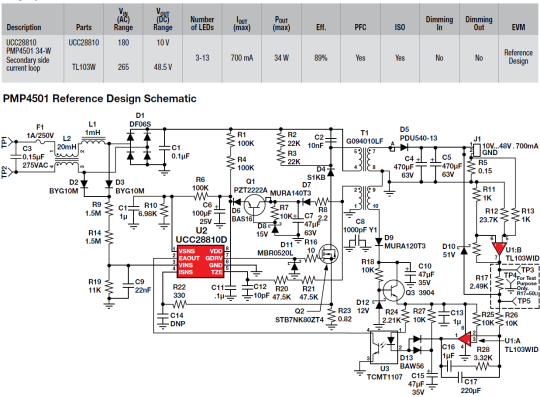Click the 'C17 220µF' capacitor label
540x397 pixels.
471,386
